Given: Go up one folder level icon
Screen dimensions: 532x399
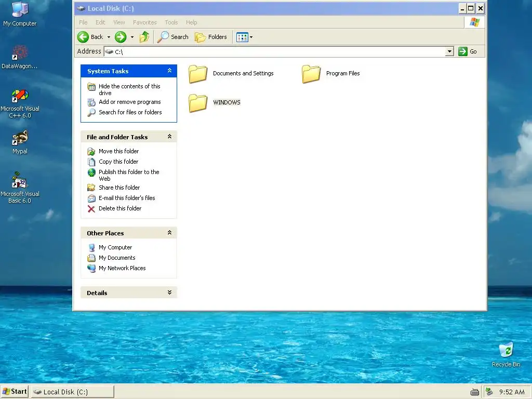Looking at the screenshot, I should (144, 37).
